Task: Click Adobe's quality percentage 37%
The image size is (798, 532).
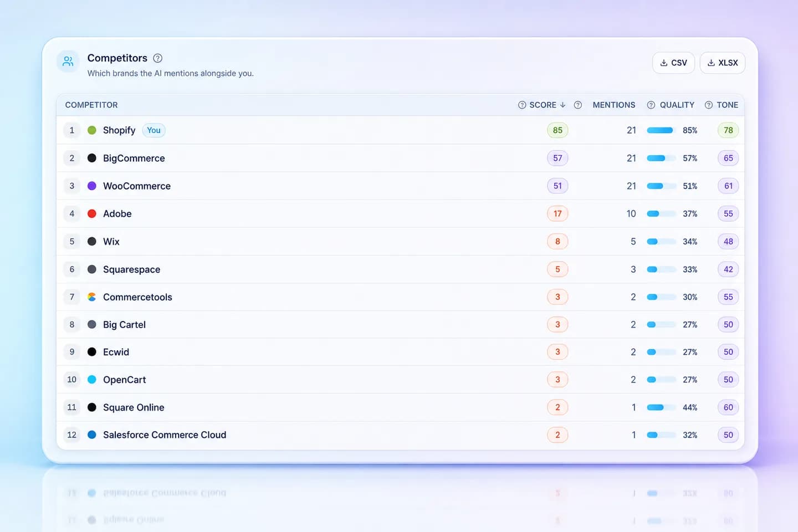Action: pos(690,214)
